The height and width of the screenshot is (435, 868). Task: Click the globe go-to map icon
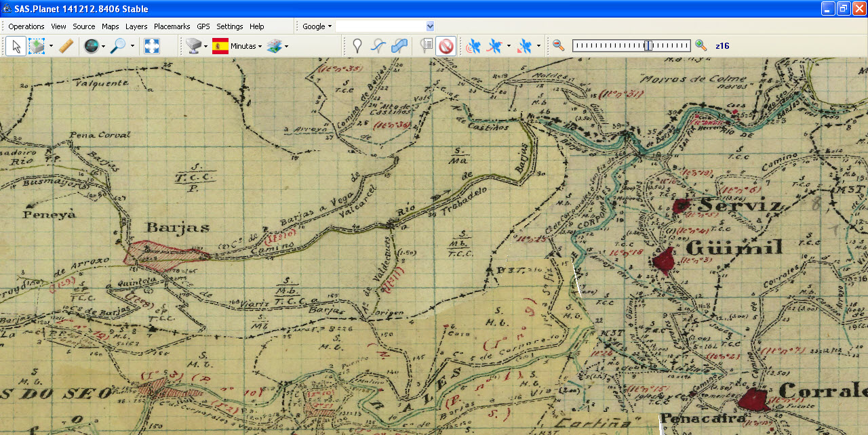(91, 46)
